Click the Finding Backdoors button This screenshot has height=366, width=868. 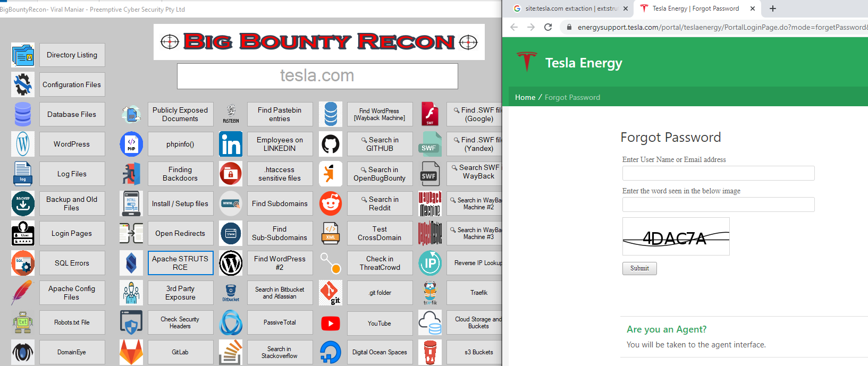180,174
